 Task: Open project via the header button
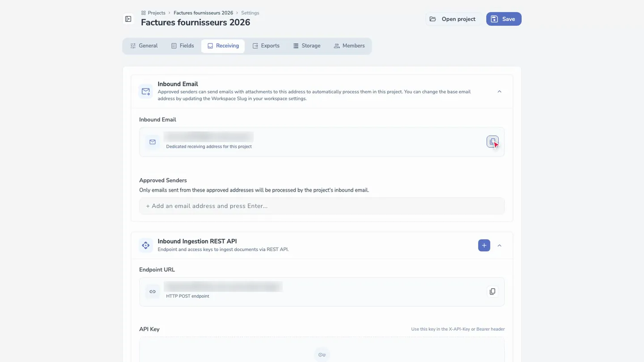pos(453,19)
